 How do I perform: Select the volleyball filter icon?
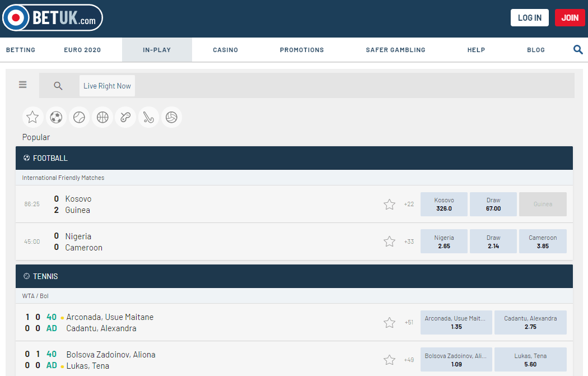pyautogui.click(x=172, y=117)
